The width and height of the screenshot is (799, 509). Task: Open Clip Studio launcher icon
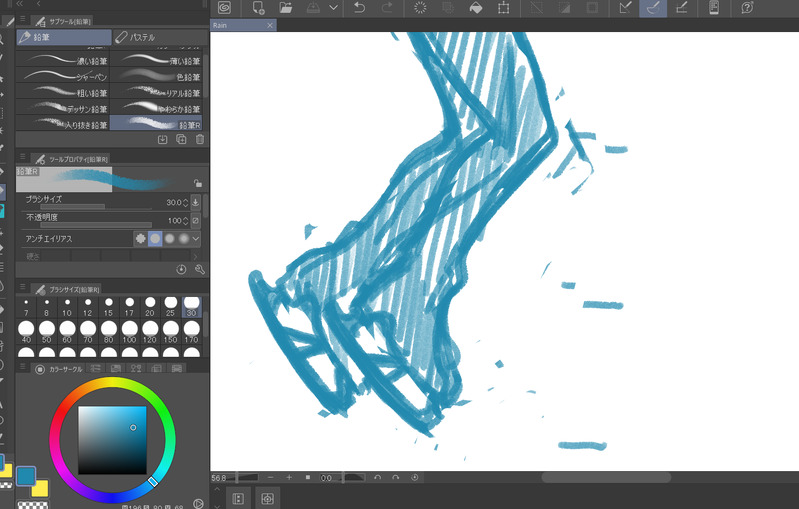(x=224, y=8)
